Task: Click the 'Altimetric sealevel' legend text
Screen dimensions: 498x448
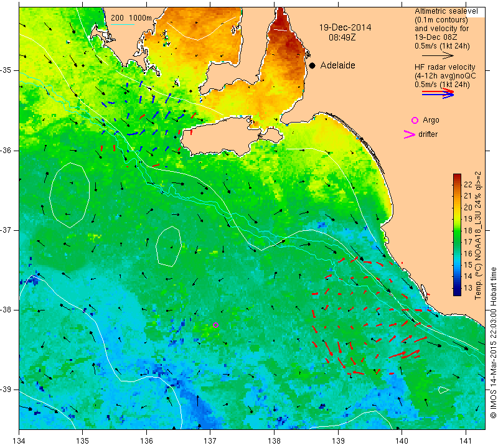Action: [446, 11]
